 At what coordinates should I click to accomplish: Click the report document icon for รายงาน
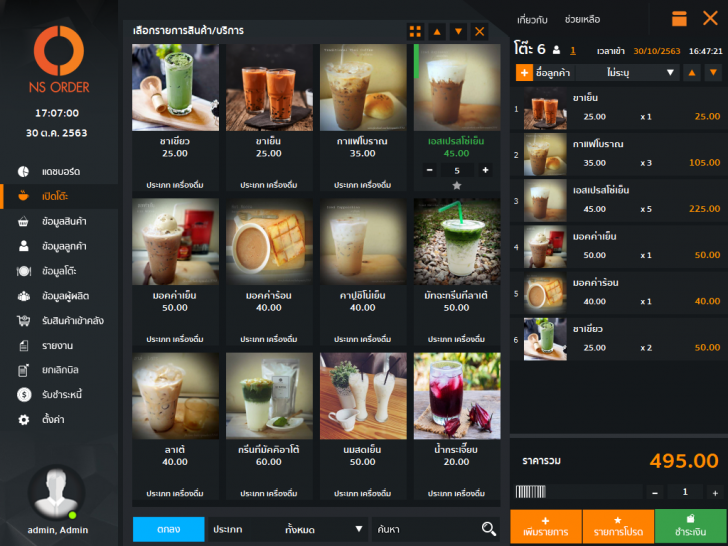pyautogui.click(x=24, y=345)
